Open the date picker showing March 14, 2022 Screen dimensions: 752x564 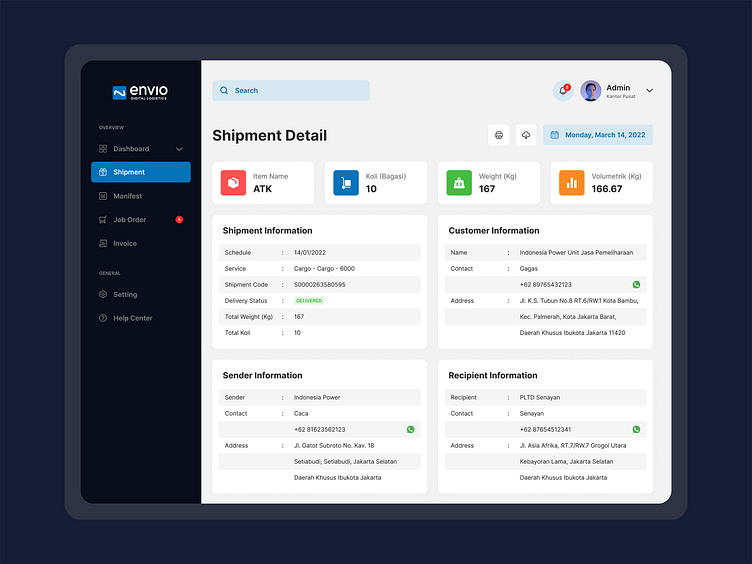tap(598, 135)
